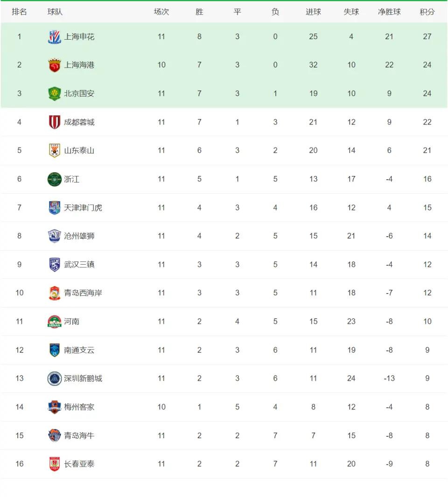
Task: Open the 天津津门虎 team badge
Action: pos(54,208)
